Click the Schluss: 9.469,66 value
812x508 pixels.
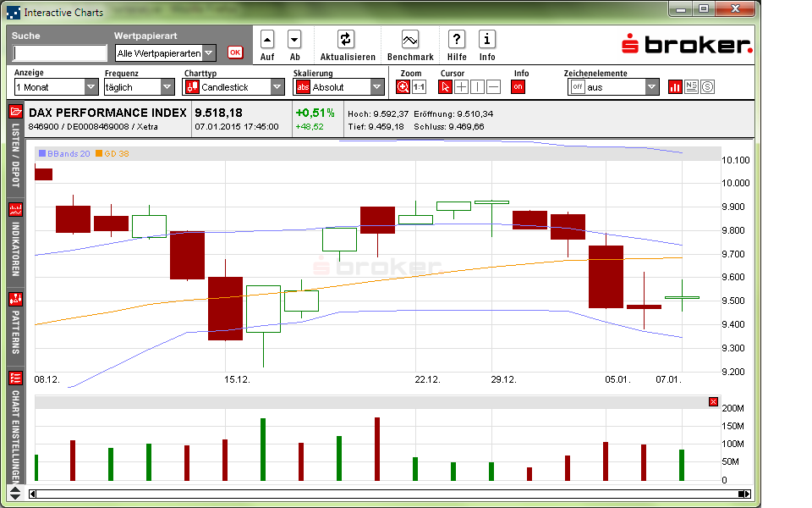(449, 126)
